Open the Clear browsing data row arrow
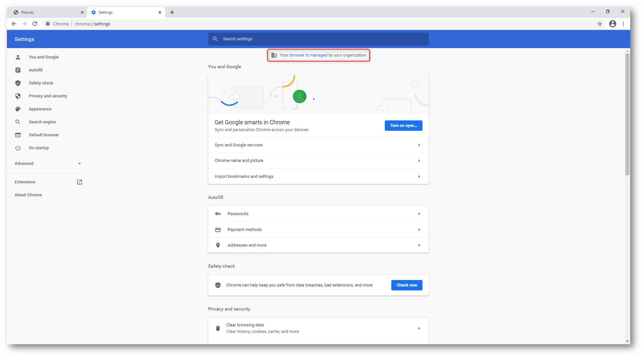644x358 pixels. click(x=419, y=328)
